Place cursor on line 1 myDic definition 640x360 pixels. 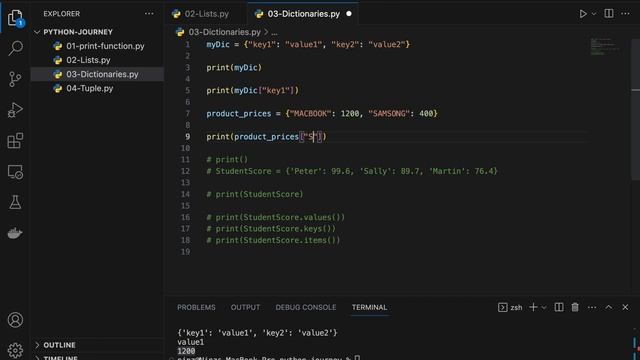[308, 44]
